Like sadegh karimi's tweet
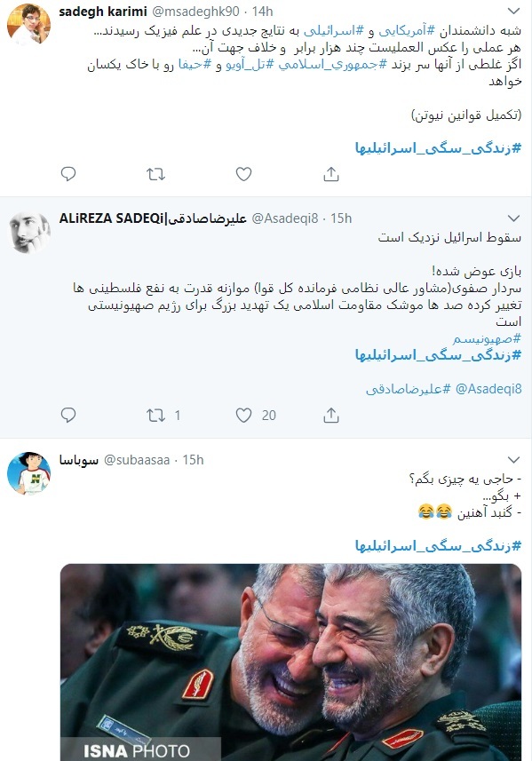This screenshot has height=761, width=532. (243, 174)
